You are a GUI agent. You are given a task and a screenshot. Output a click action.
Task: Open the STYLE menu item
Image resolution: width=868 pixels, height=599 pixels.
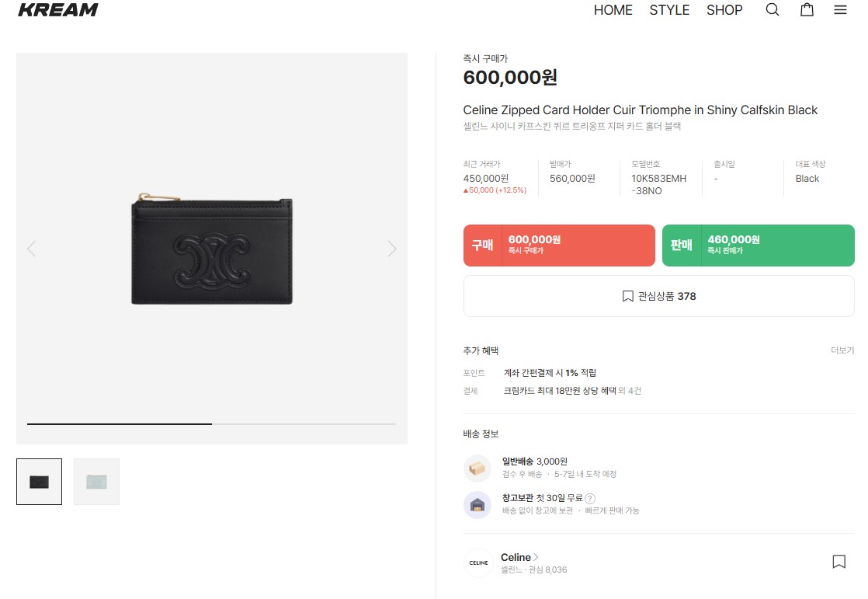click(669, 10)
